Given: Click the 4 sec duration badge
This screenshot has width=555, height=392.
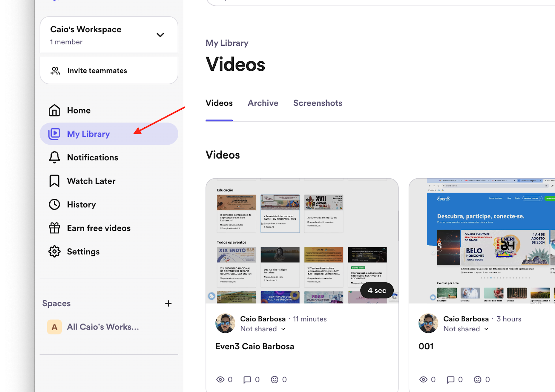Looking at the screenshot, I should pos(377,290).
